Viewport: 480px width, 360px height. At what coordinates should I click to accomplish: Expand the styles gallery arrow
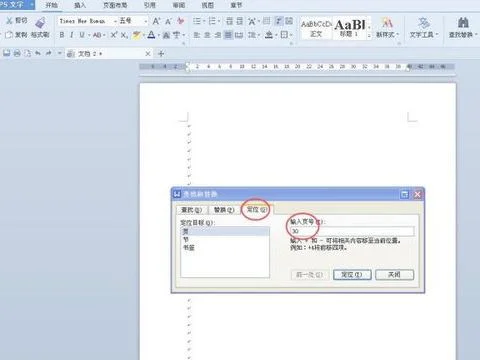click(x=369, y=35)
